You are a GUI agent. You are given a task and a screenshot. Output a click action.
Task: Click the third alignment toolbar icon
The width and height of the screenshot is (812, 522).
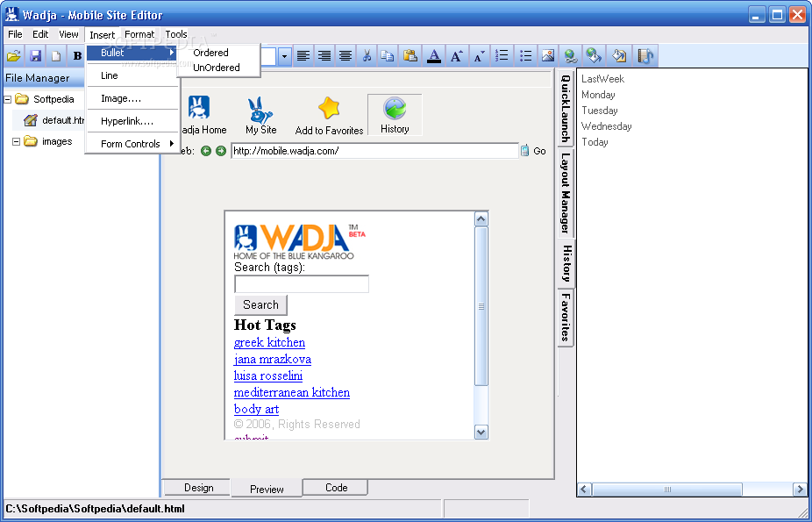tap(345, 55)
